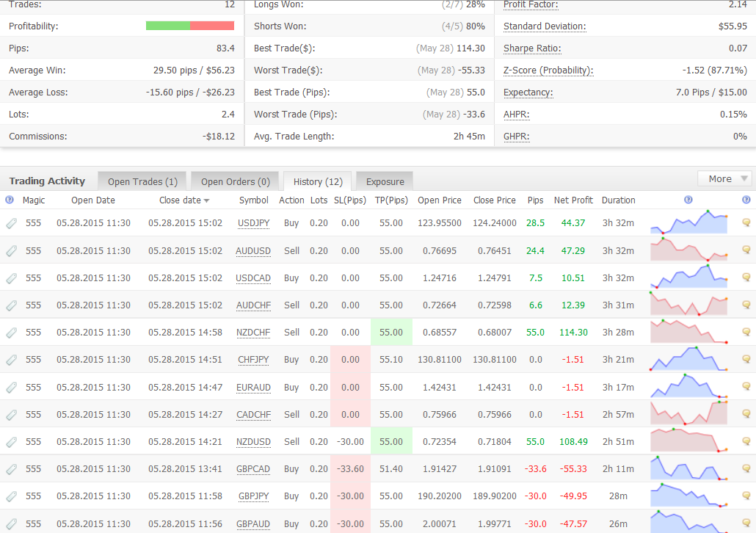
Task: Open the comment bubble on the GBPCAD row
Action: tap(746, 468)
